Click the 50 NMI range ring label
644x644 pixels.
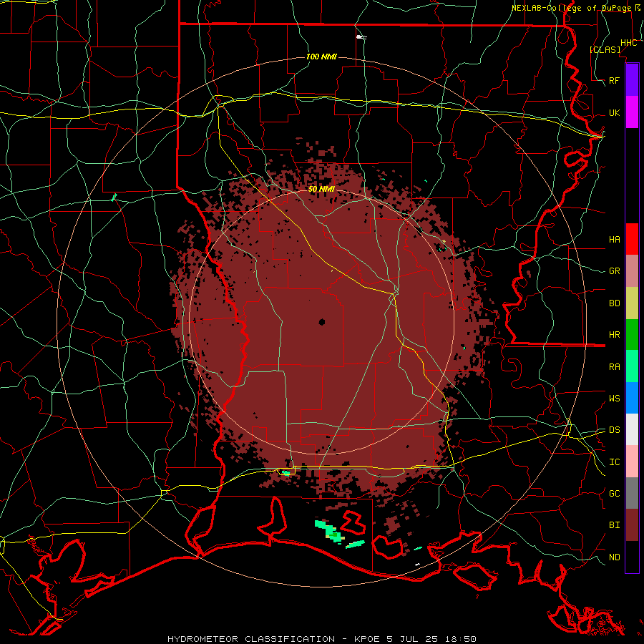click(321, 189)
